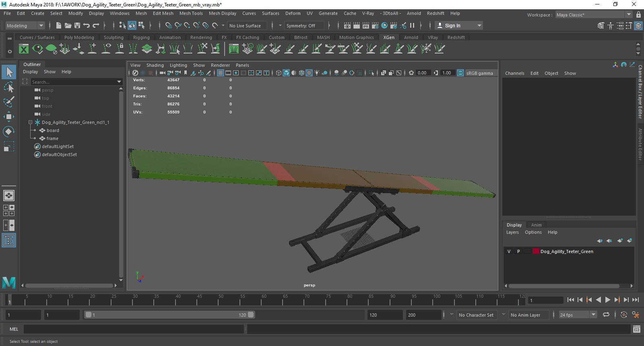Viewport: 644px width, 346px height.
Task: Toggle viewport grid icon
Action: click(x=221, y=73)
